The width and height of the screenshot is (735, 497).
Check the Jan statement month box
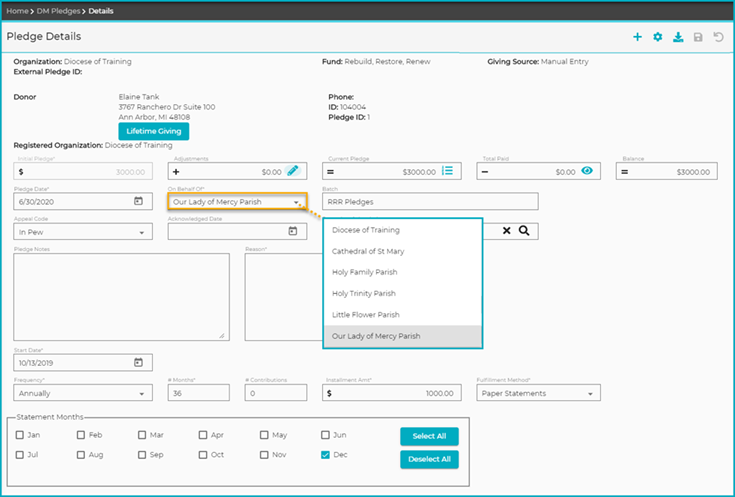click(20, 435)
